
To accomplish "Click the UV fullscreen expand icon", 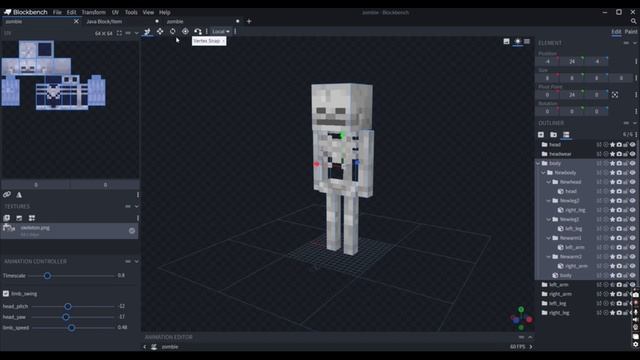I will (x=119, y=33).
